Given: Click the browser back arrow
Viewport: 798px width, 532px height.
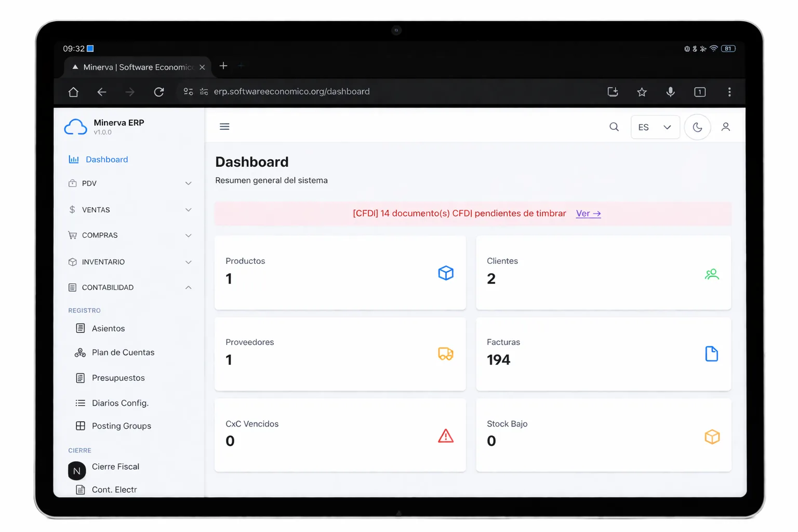Looking at the screenshot, I should pyautogui.click(x=102, y=92).
